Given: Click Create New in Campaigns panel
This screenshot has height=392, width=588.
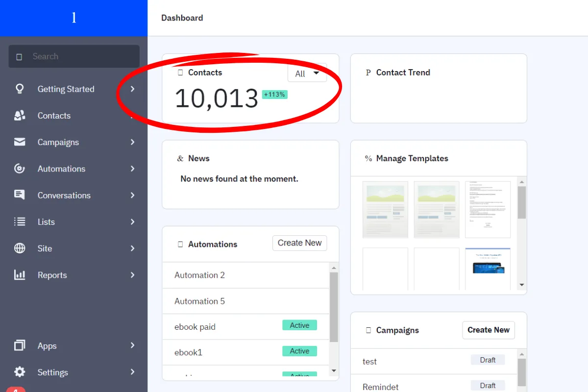Looking at the screenshot, I should click(x=489, y=330).
